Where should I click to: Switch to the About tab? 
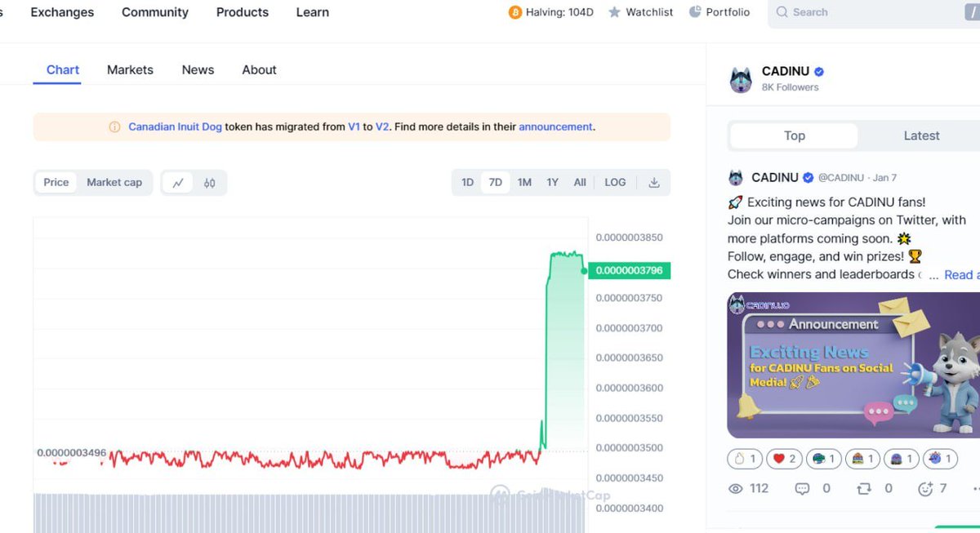259,70
